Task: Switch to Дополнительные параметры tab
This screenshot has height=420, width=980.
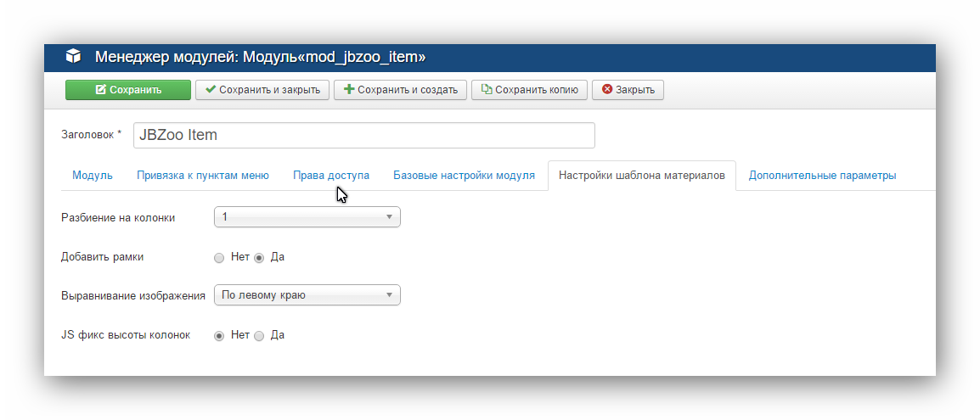Action: pos(822,176)
